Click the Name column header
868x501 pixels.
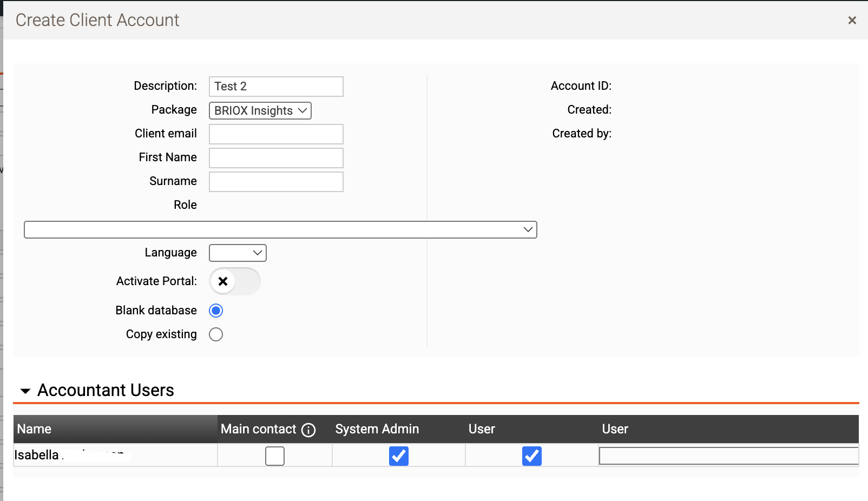pos(34,429)
